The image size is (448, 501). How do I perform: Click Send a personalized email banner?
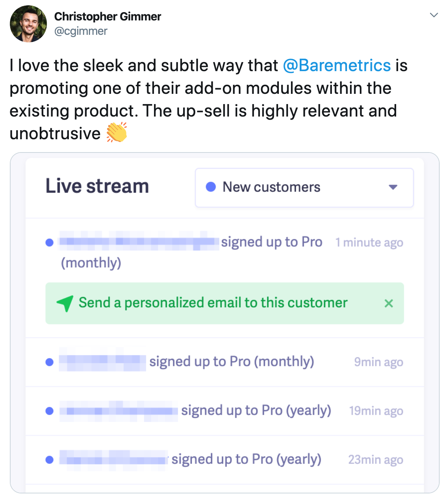pyautogui.click(x=213, y=303)
